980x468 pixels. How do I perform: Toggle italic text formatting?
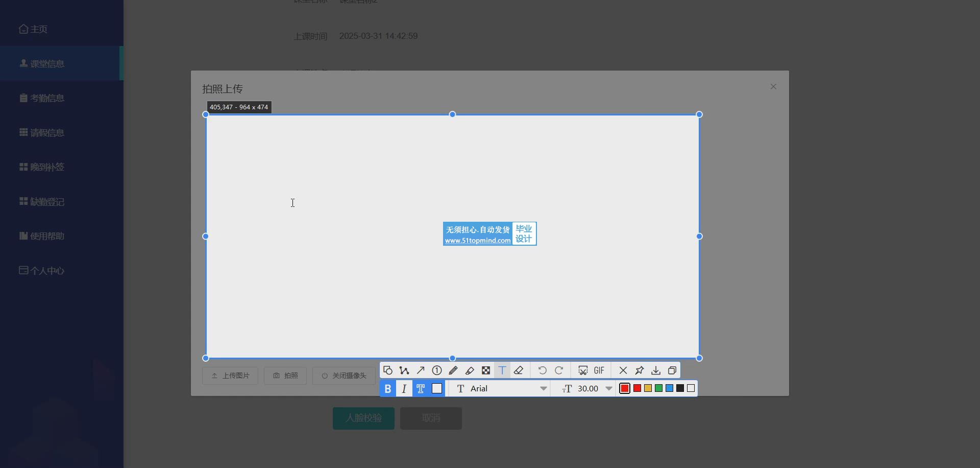coord(404,389)
